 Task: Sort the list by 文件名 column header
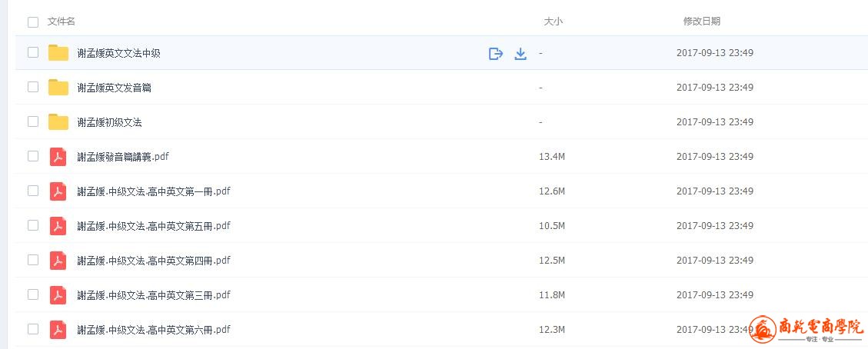point(62,22)
